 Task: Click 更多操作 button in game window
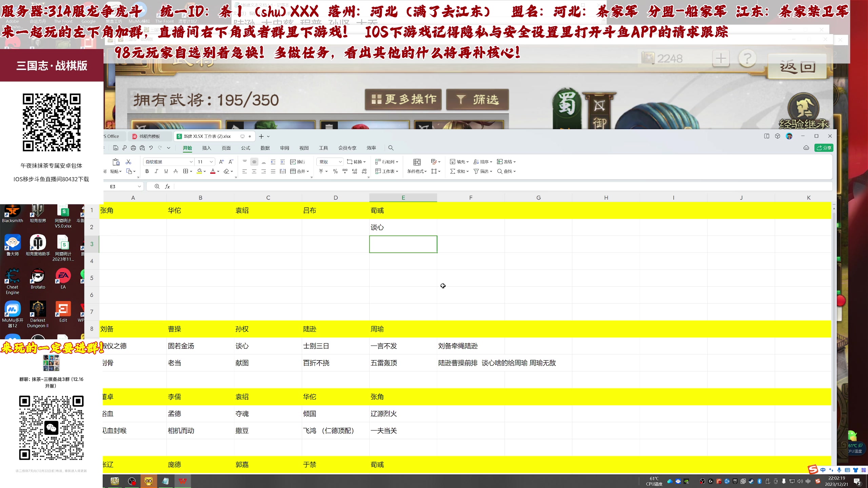click(403, 99)
